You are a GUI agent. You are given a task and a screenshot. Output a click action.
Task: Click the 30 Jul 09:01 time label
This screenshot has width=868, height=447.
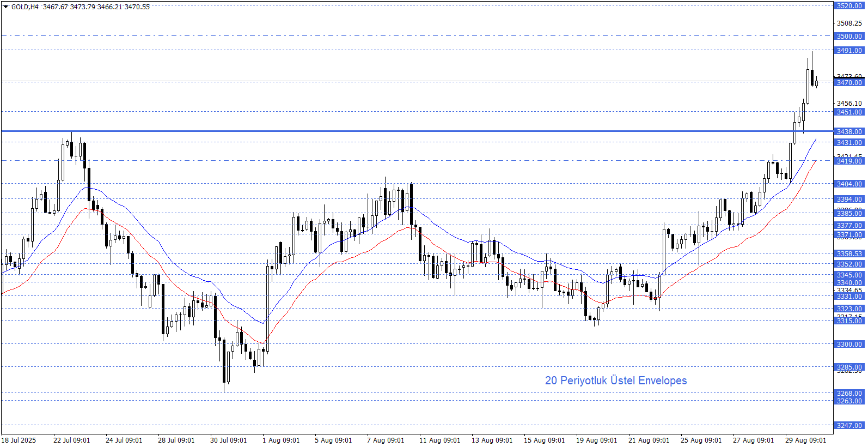coord(228,440)
